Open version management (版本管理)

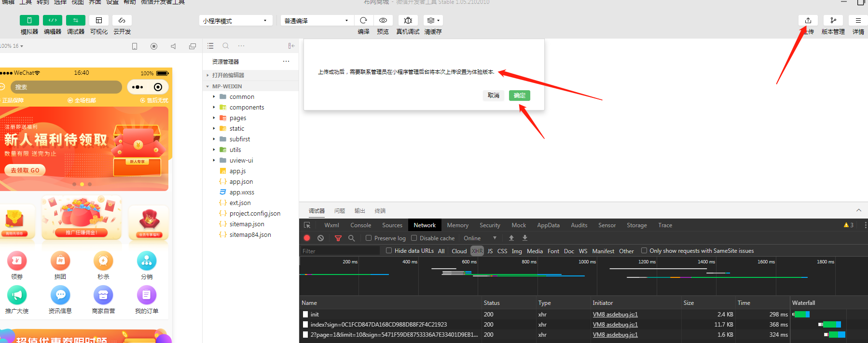click(x=833, y=20)
